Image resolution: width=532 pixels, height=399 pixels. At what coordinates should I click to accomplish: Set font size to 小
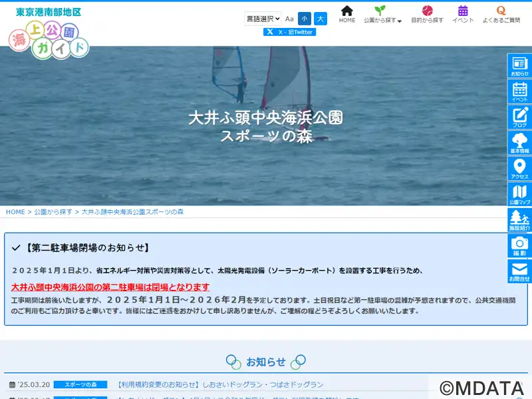(305, 19)
